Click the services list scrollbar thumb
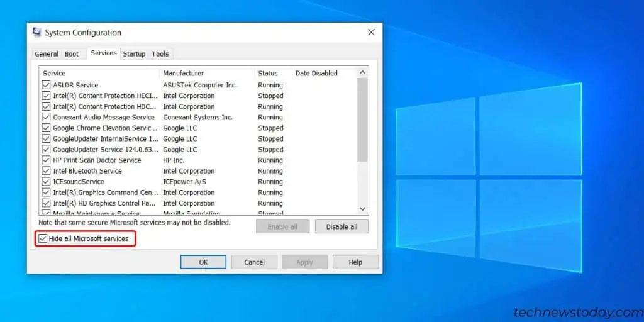 tap(362, 119)
